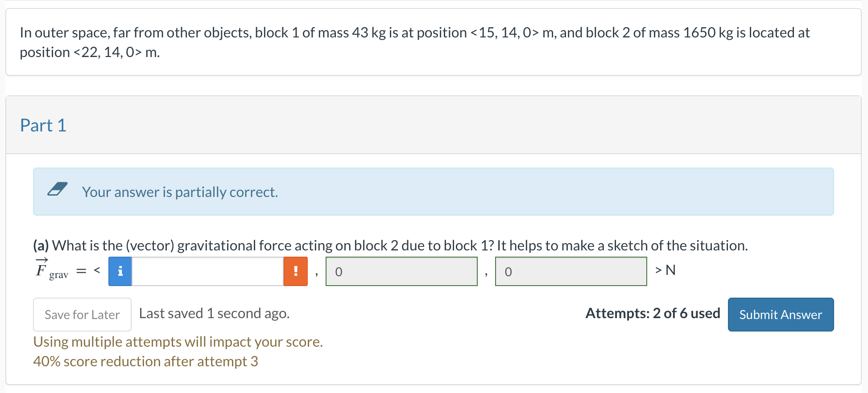Click Save for Later
This screenshot has width=868, height=393.
click(82, 314)
